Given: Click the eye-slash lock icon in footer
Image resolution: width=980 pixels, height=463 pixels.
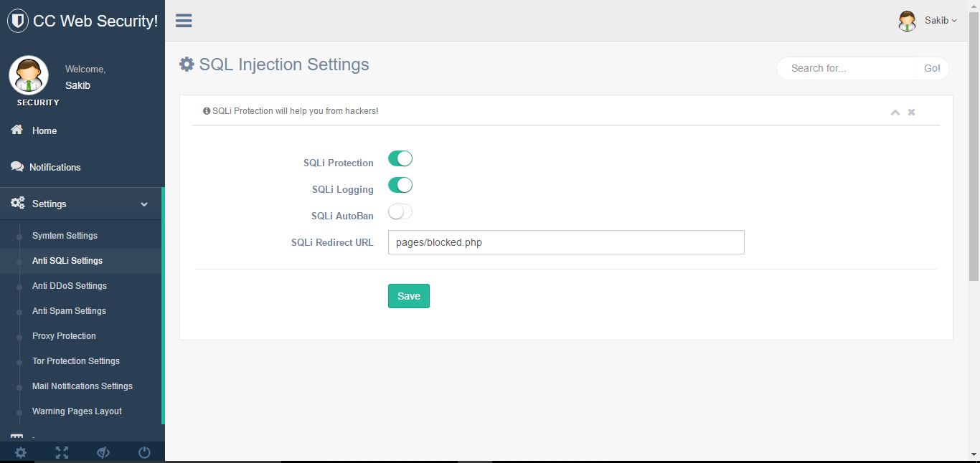Looking at the screenshot, I should pos(103,452).
